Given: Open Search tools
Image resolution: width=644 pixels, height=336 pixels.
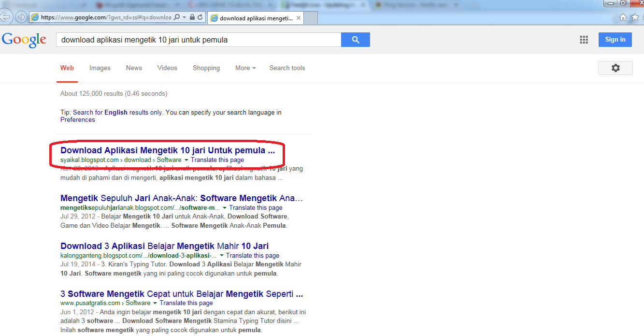Looking at the screenshot, I should (x=287, y=68).
